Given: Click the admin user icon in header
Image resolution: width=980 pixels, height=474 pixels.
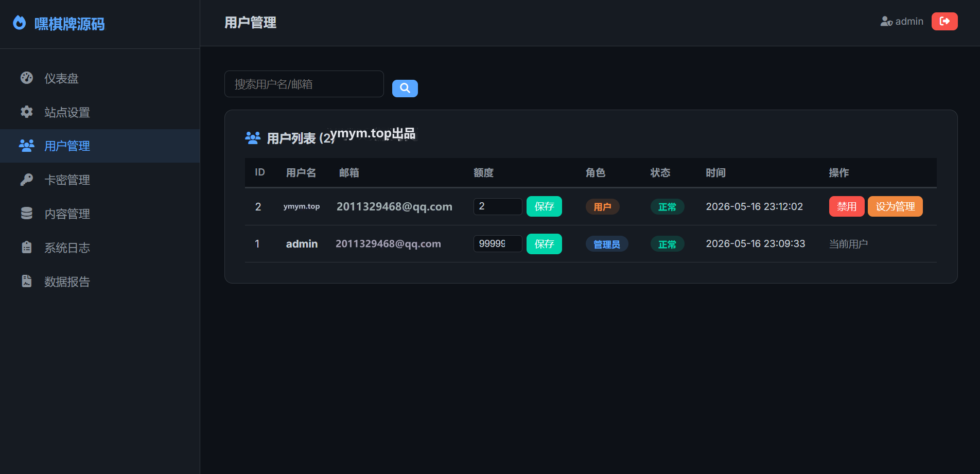Looking at the screenshot, I should pyautogui.click(x=886, y=21).
